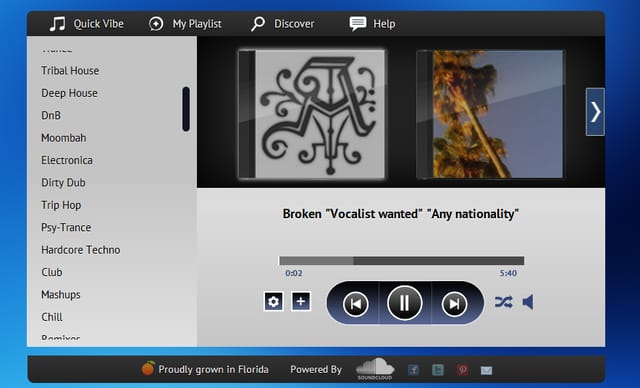Click the Twitter icon in footer
Screen dimensions: 640x388
(x=438, y=370)
